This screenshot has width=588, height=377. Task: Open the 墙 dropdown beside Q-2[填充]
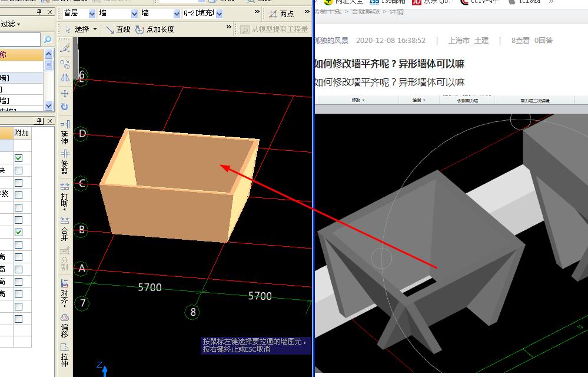click(177, 14)
